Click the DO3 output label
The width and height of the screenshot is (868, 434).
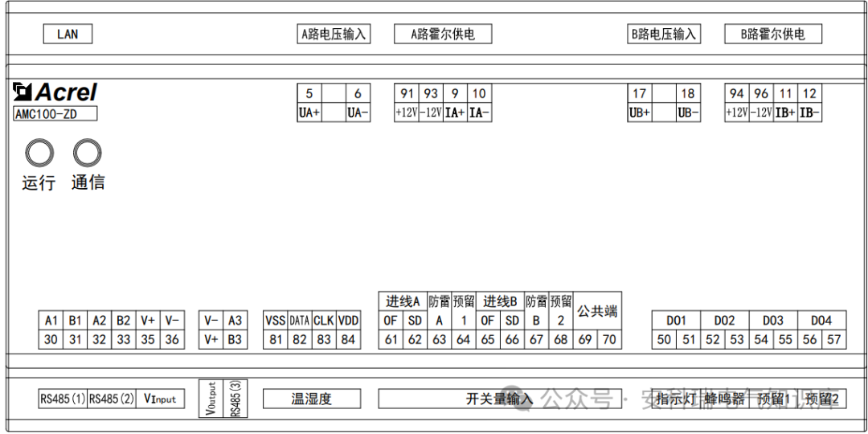[773, 320]
